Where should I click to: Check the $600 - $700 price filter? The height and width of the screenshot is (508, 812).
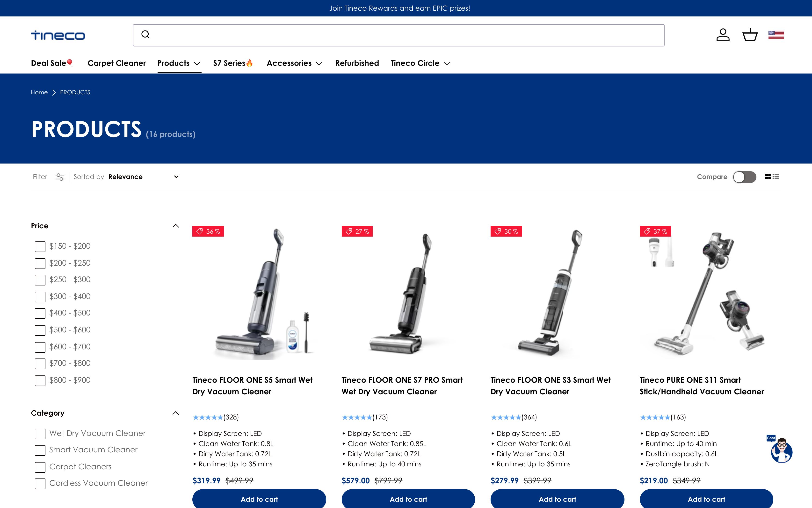click(x=40, y=347)
